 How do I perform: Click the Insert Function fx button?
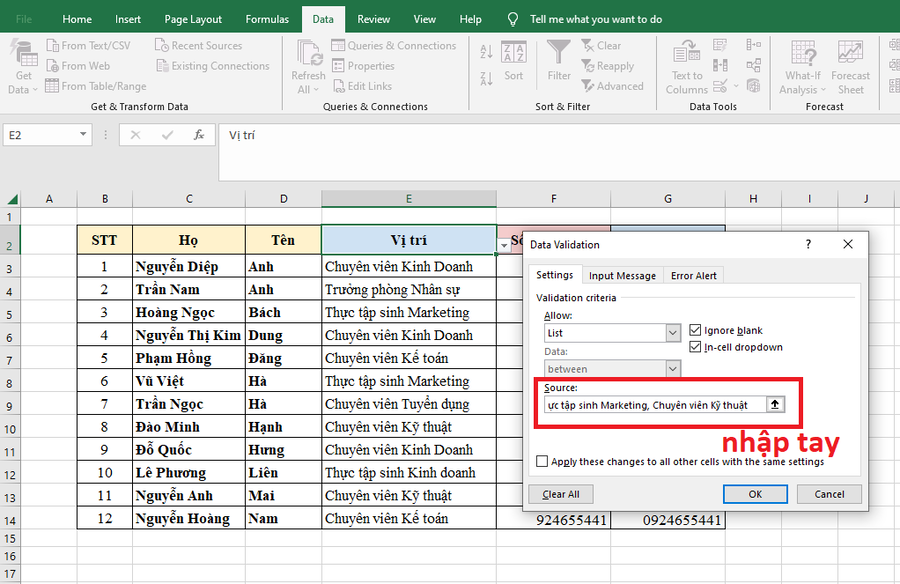point(199,135)
